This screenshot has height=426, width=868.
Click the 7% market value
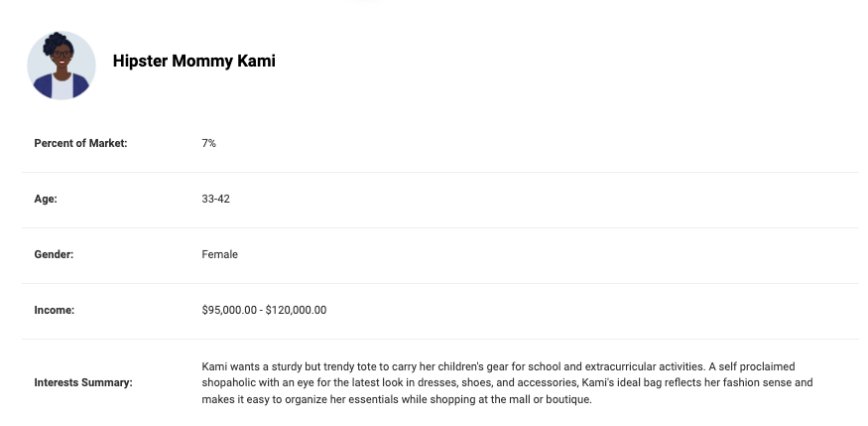[x=208, y=143]
